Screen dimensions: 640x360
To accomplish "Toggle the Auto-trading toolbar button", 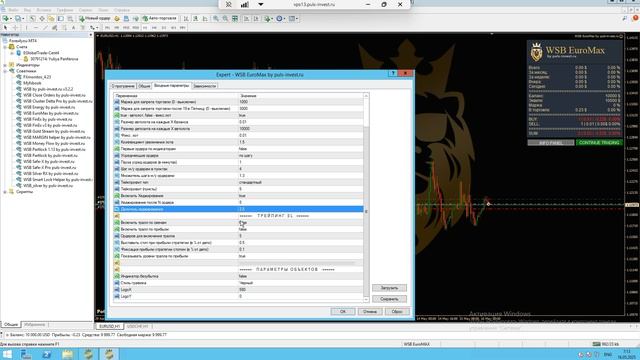I will click(160, 18).
